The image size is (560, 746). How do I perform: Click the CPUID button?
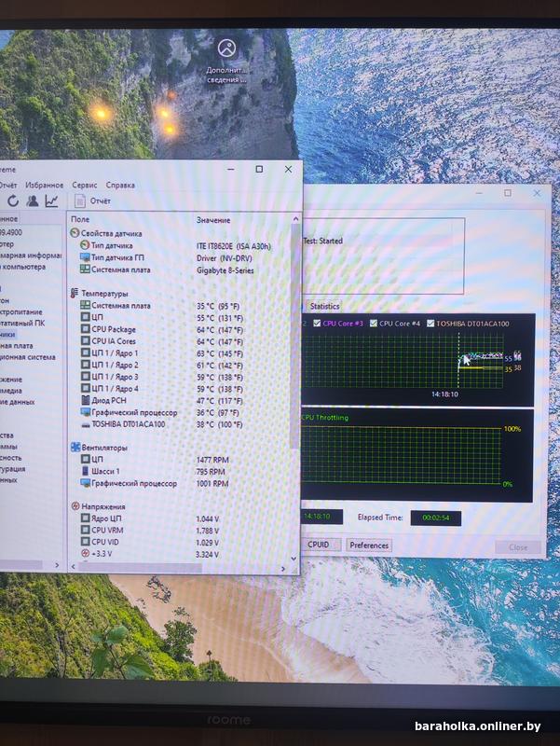click(319, 546)
